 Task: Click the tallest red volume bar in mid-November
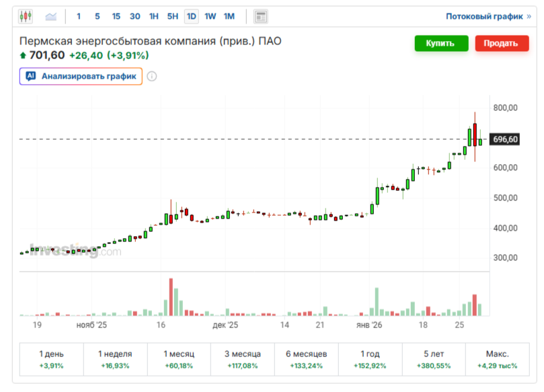[x=171, y=297]
